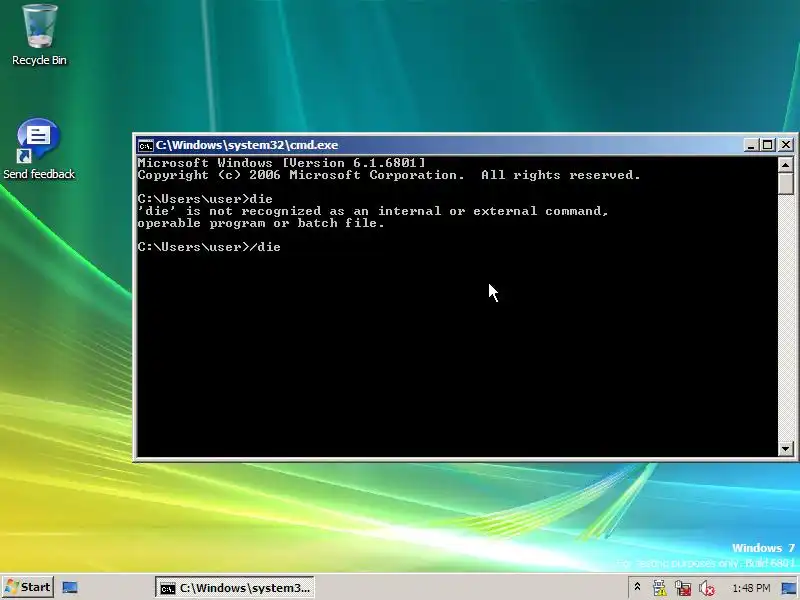Image resolution: width=800 pixels, height=600 pixels.
Task: Expand hidden tray icons chevron
Action: [637, 587]
